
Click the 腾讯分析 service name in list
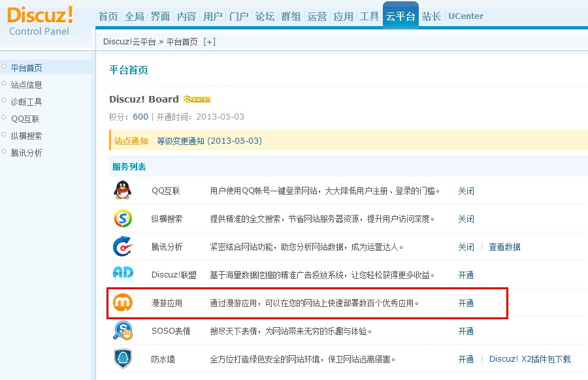click(x=167, y=247)
